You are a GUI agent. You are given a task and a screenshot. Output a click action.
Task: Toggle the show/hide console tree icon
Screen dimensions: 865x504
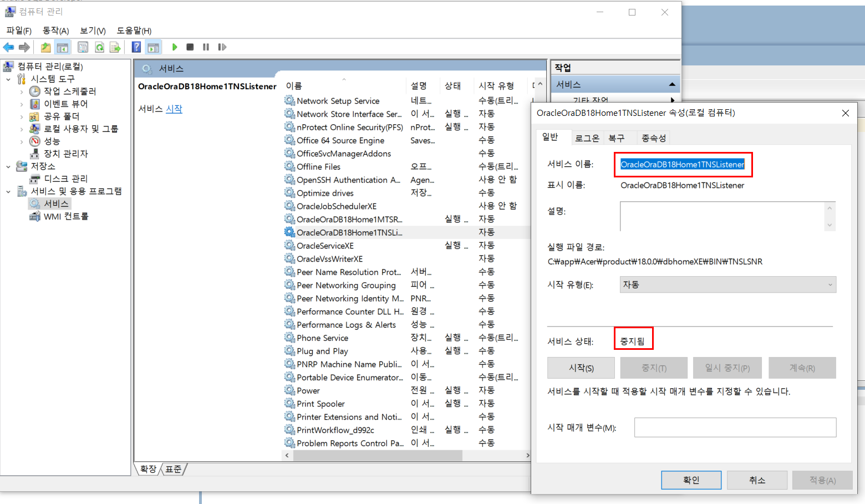coord(63,47)
